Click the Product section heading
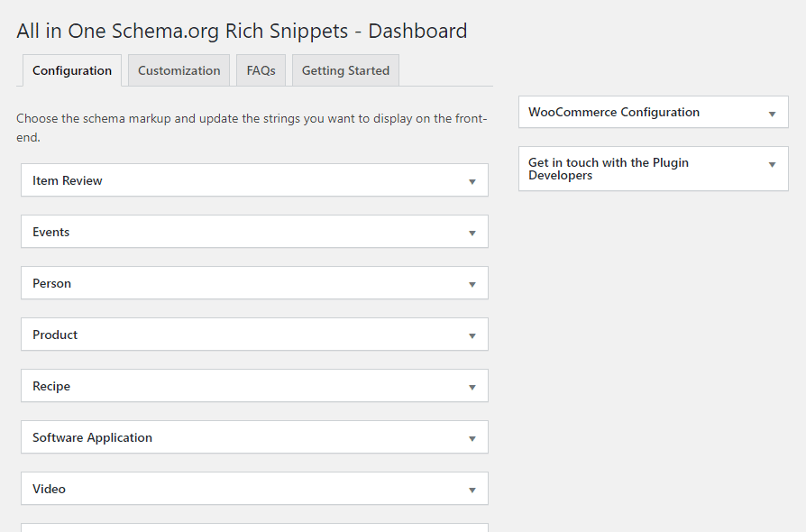 (55, 335)
